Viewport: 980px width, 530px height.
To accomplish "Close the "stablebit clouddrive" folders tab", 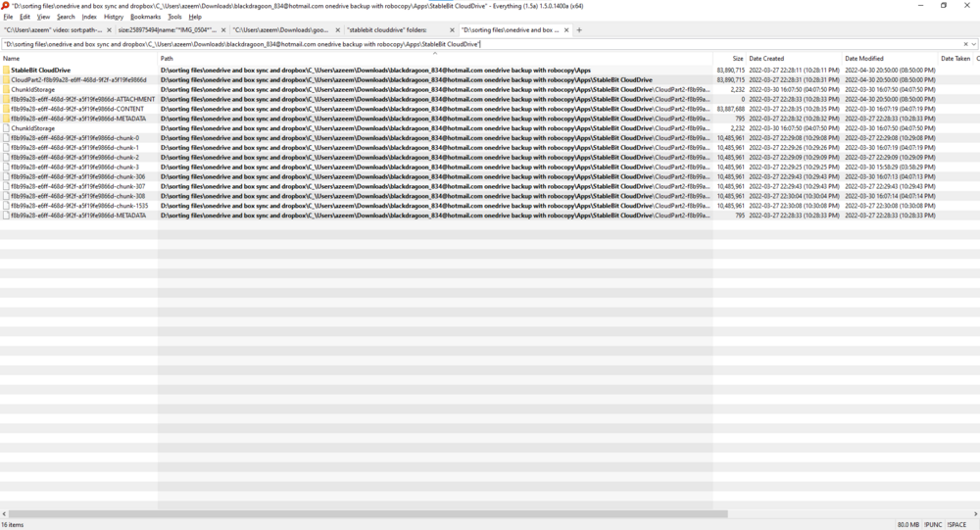I will [452, 30].
